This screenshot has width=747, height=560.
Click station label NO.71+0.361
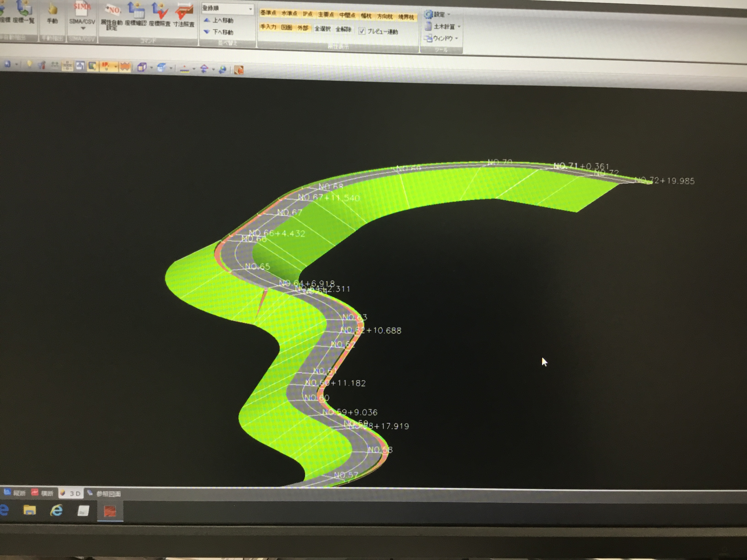[581, 166]
